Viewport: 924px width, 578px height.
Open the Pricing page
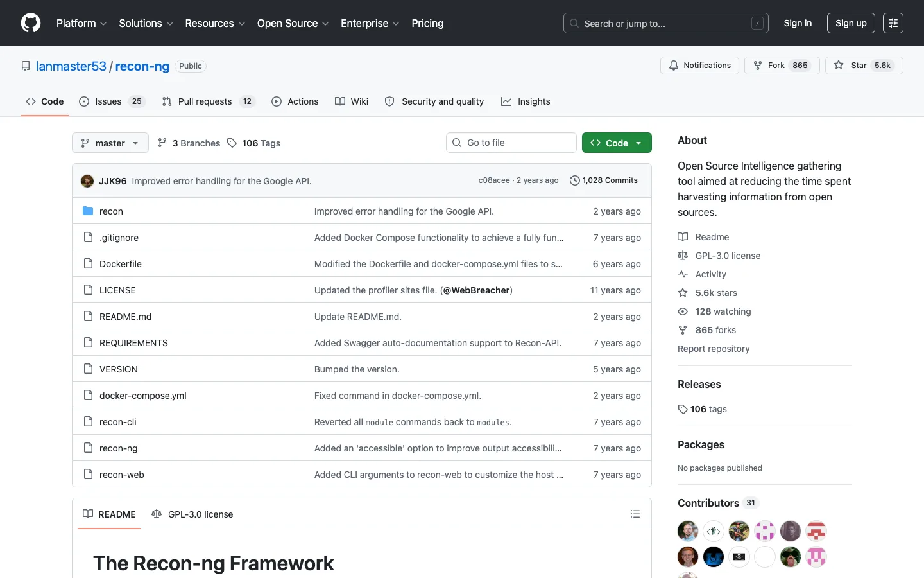click(427, 23)
